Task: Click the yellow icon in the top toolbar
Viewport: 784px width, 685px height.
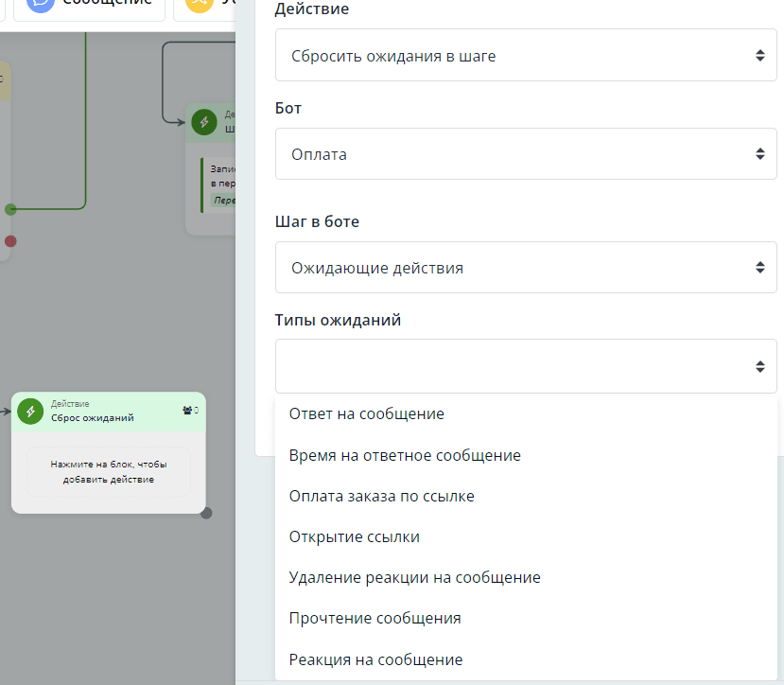Action: 199,5
